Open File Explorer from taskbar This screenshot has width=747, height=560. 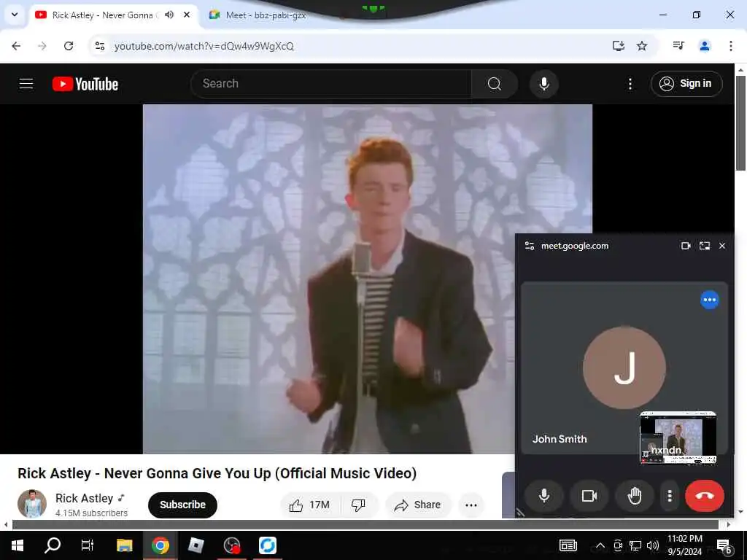click(x=124, y=545)
